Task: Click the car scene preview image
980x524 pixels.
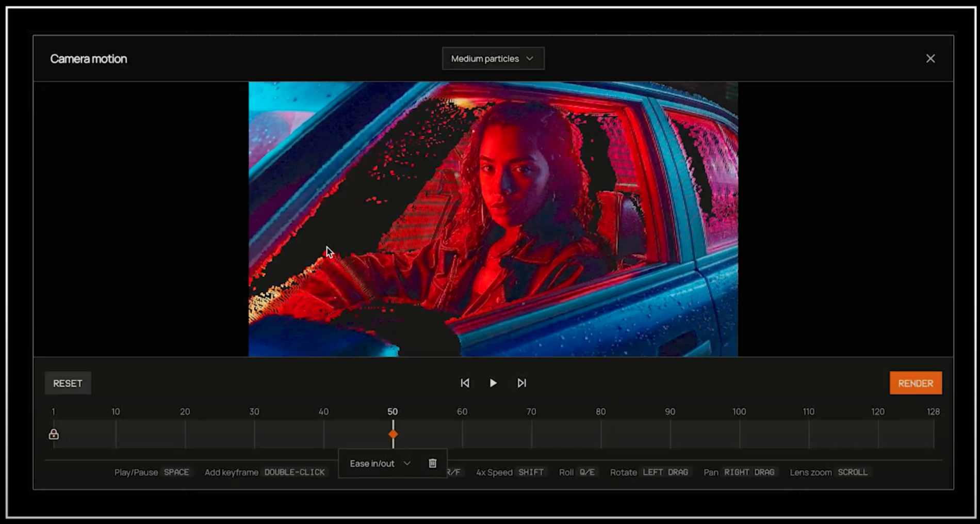Action: pyautogui.click(x=493, y=219)
